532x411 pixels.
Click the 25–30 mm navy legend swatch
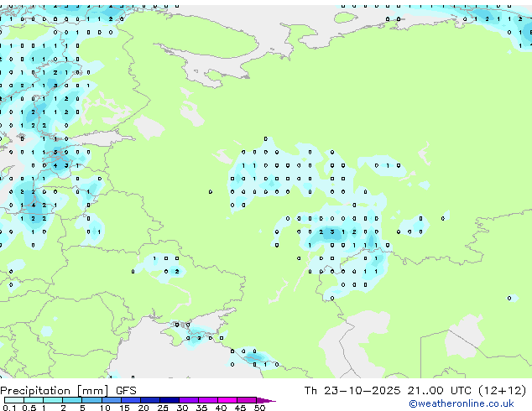click(169, 400)
